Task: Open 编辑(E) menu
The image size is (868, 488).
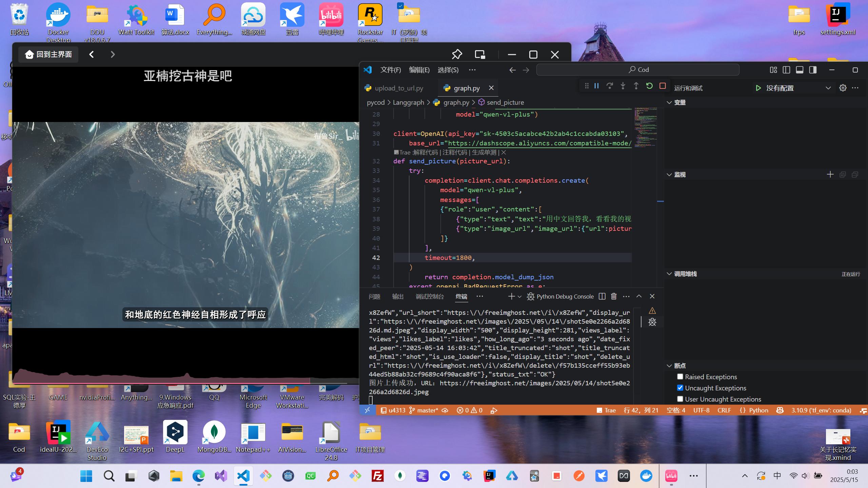Action: 419,70
